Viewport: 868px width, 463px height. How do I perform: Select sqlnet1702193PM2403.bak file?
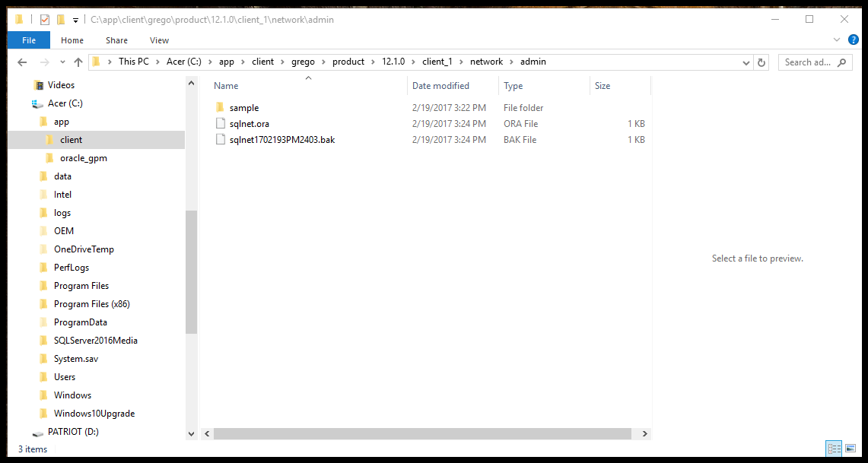pos(281,140)
